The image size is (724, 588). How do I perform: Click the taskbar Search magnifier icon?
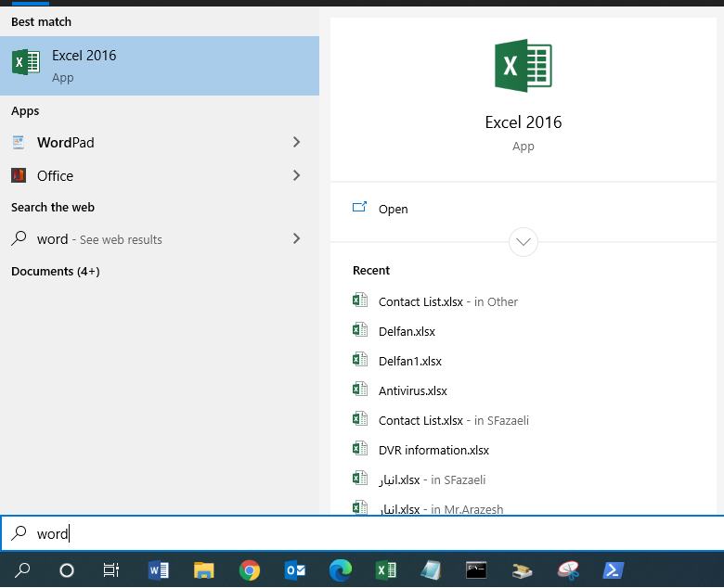click(21, 570)
